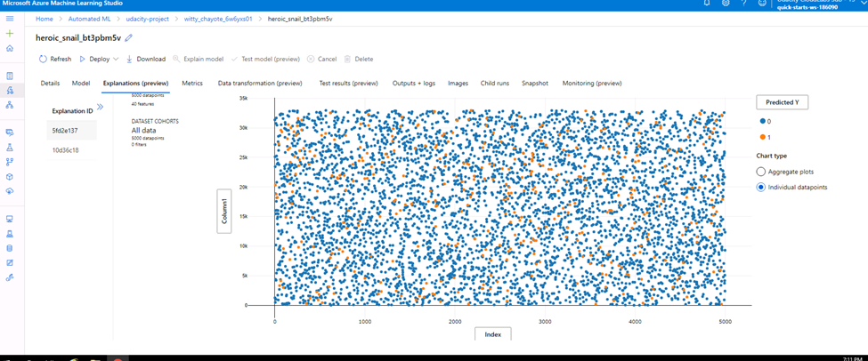This screenshot has height=361, width=868.
Task: Download the model
Action: 146,59
